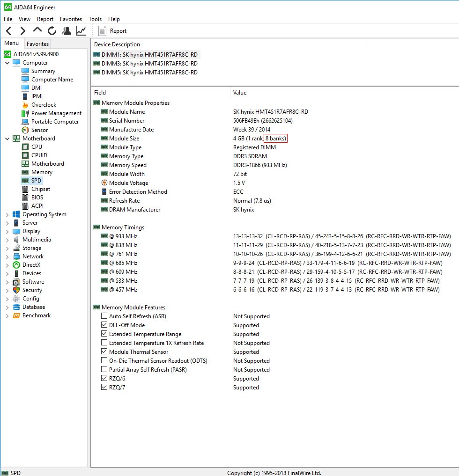
Task: Click the Forward navigation arrow
Action: [23, 31]
